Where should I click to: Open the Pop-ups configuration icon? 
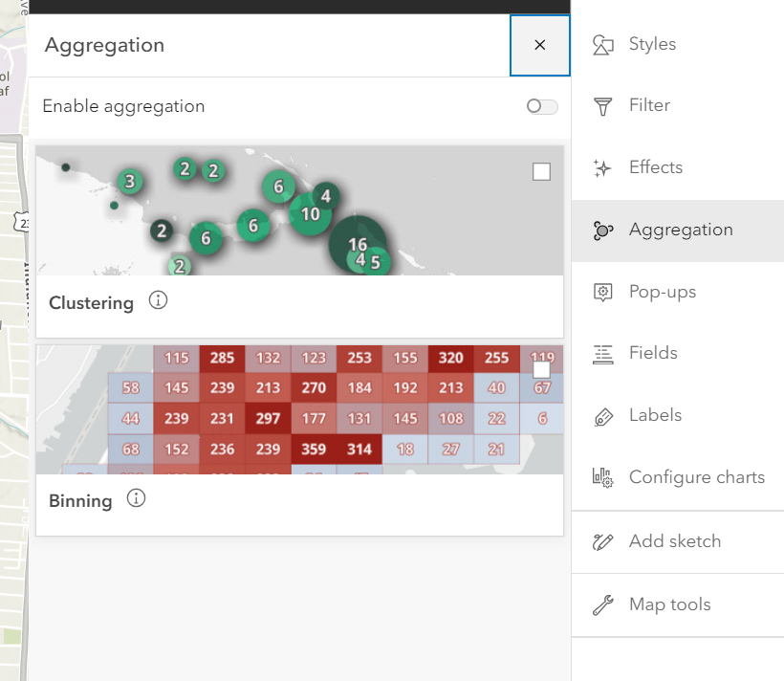pos(604,292)
